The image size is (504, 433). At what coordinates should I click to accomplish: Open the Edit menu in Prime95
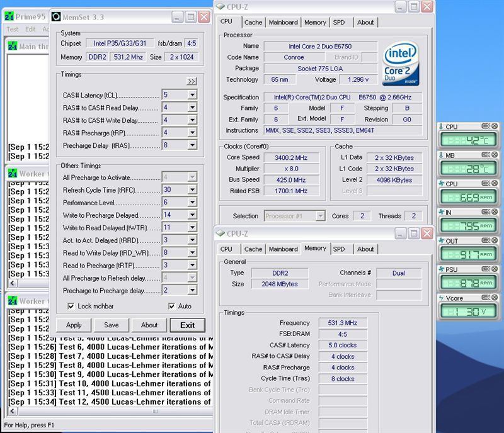(x=30, y=29)
